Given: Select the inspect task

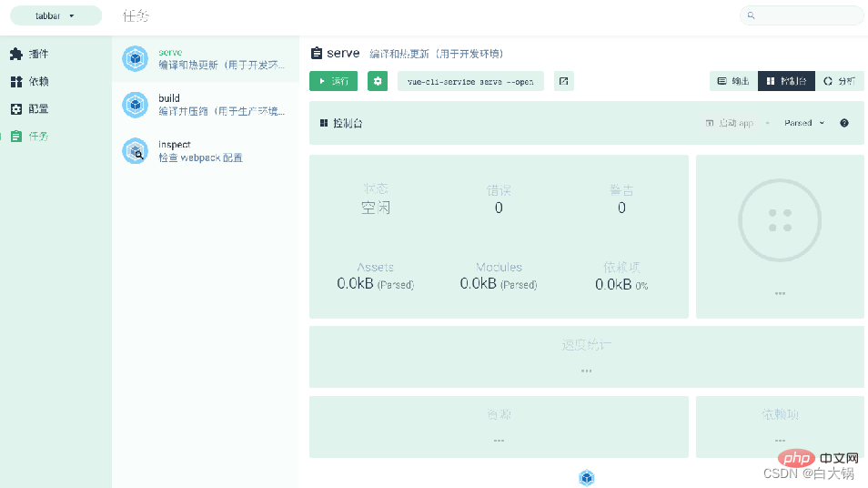Looking at the screenshot, I should (x=206, y=150).
